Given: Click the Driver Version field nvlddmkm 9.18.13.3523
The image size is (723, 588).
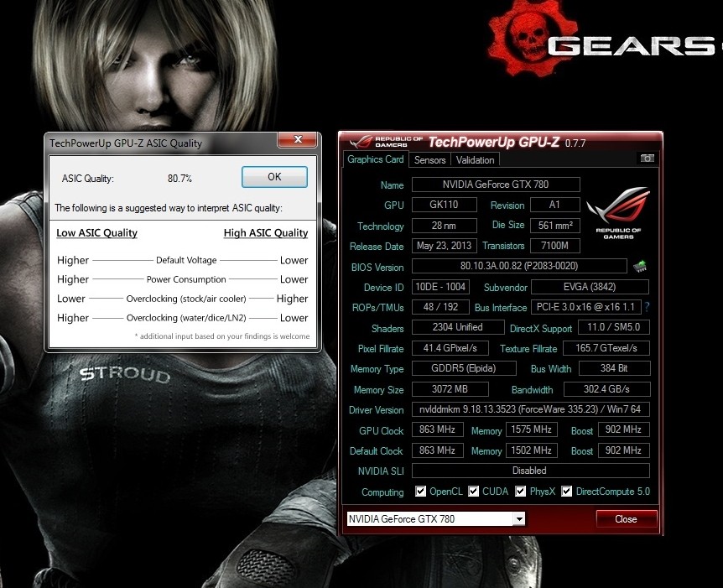Looking at the screenshot, I should [530, 409].
